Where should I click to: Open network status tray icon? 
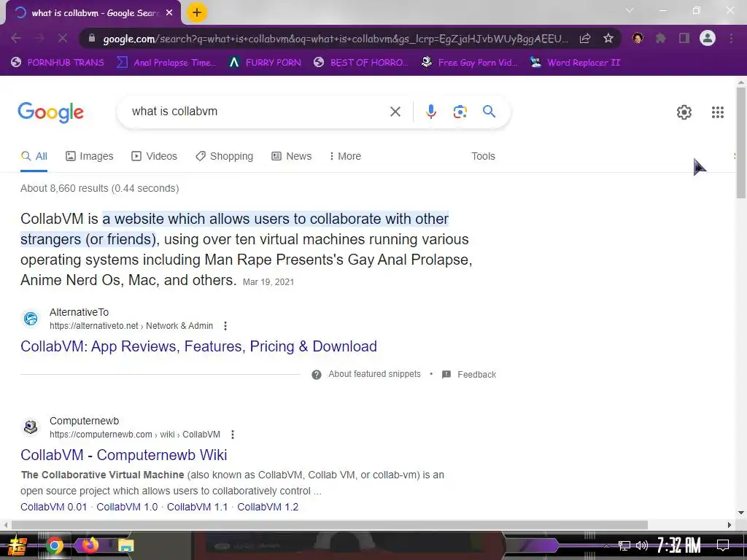coord(624,545)
